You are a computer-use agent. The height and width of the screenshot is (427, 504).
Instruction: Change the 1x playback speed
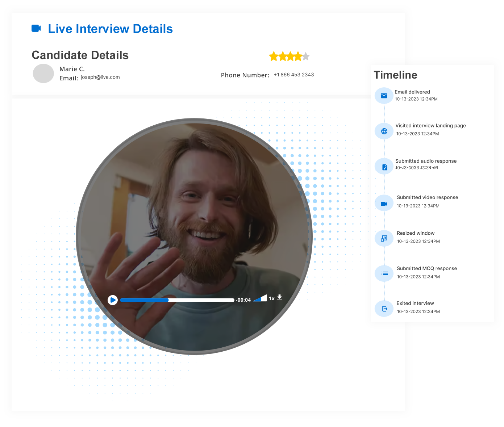pos(272,298)
